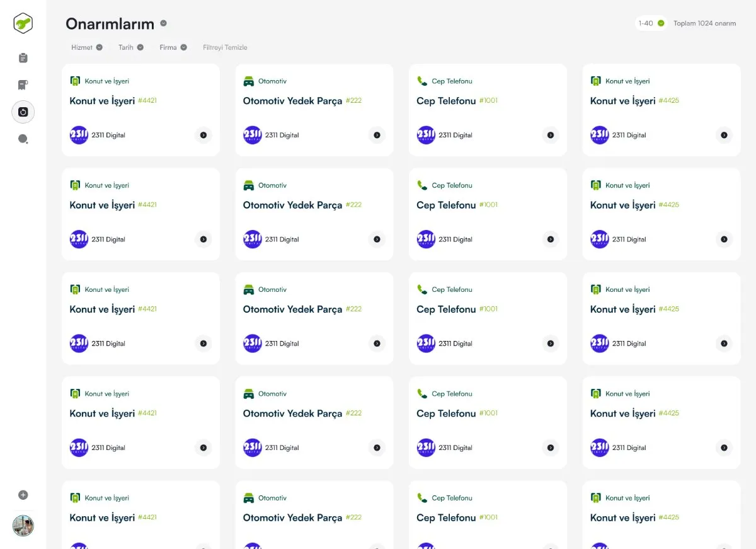Click the #4421 number in the first row
The width and height of the screenshot is (756, 549).
click(x=147, y=101)
